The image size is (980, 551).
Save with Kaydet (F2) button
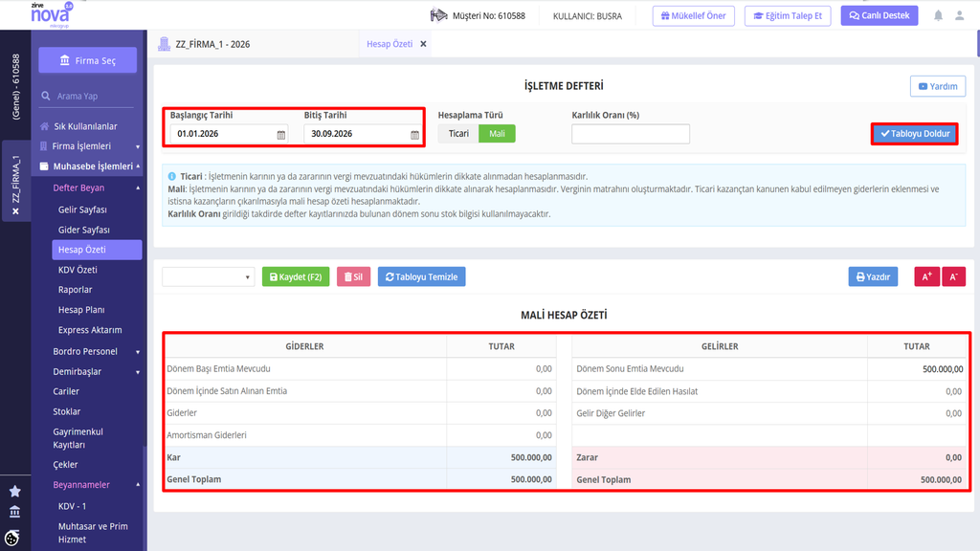296,276
